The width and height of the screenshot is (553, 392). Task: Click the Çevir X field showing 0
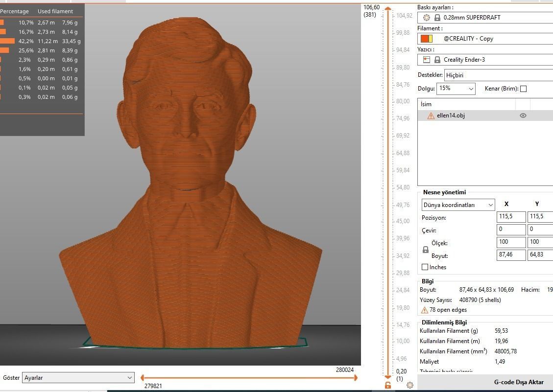click(511, 230)
